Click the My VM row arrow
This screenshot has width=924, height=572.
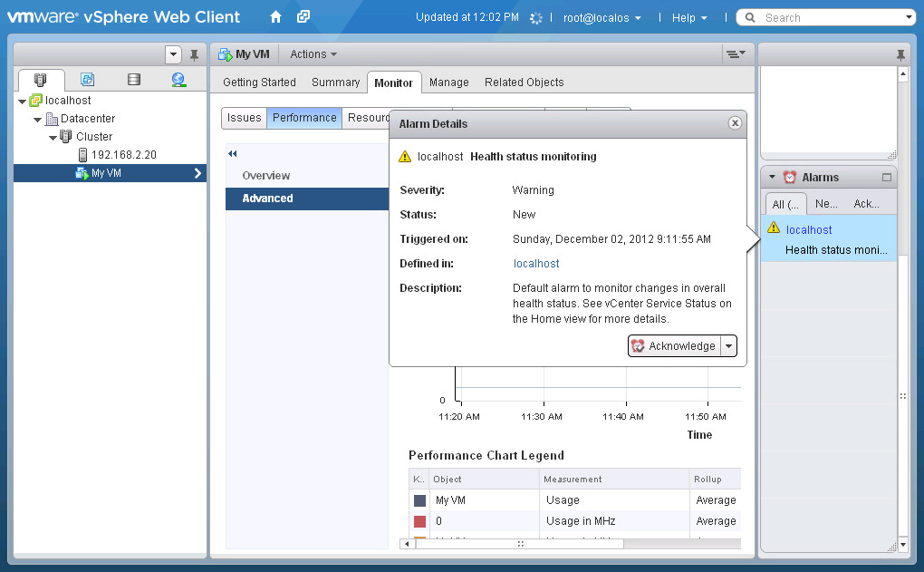197,173
